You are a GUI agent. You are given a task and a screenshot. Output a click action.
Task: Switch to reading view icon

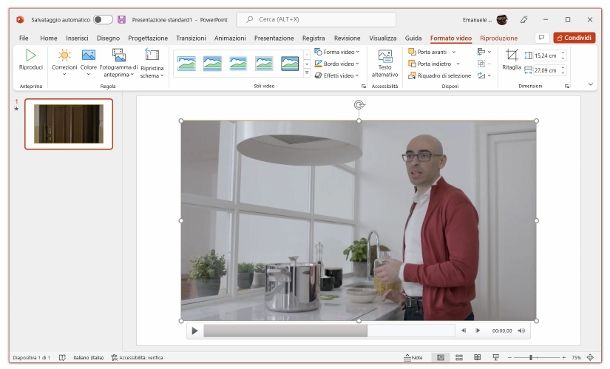pyautogui.click(x=477, y=357)
